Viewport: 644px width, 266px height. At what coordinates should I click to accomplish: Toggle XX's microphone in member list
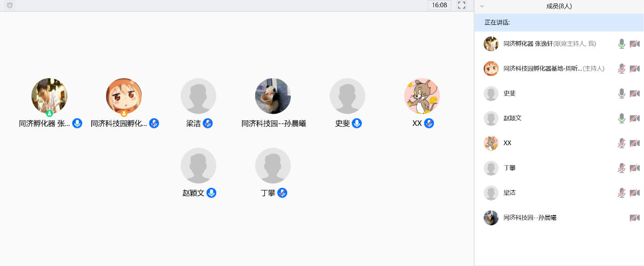[622, 143]
